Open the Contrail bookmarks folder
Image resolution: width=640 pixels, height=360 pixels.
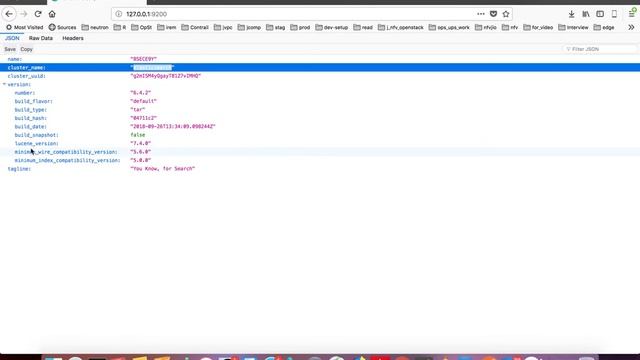pyautogui.click(x=195, y=27)
